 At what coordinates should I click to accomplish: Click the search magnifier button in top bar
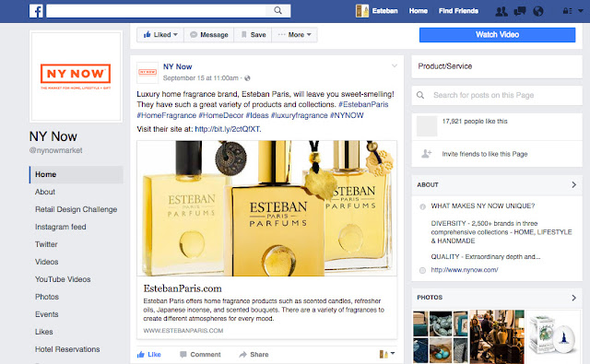point(277,10)
